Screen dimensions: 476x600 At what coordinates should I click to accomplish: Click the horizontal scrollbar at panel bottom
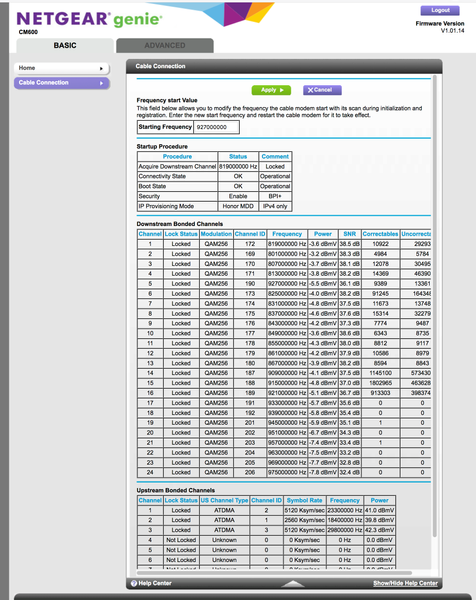274,573
